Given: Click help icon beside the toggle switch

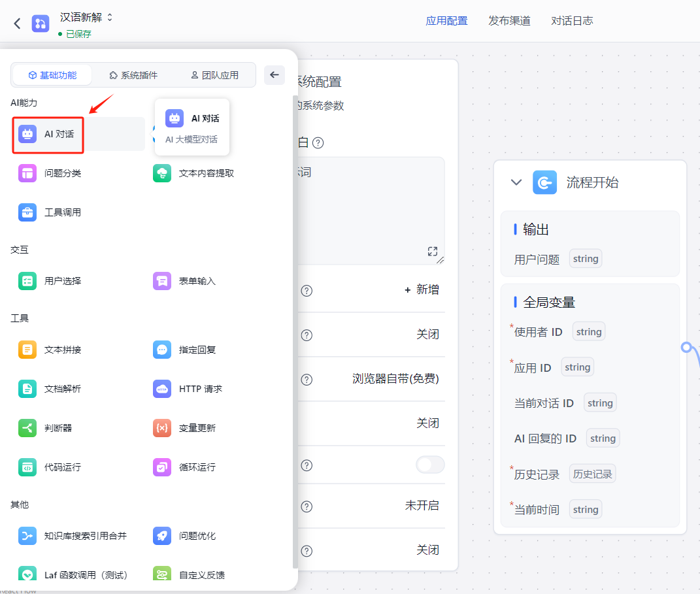Looking at the screenshot, I should point(307,465).
